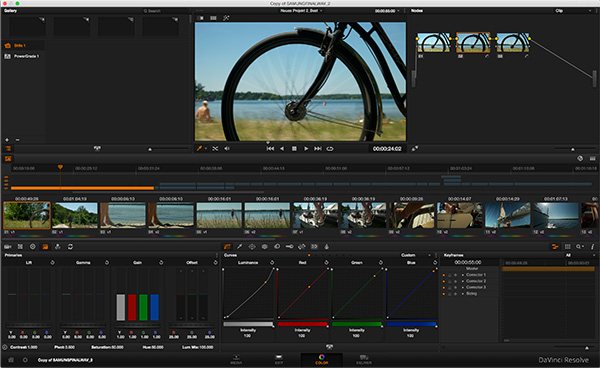Select the Curves palette icon
Image resolution: width=600 pixels, height=368 pixels.
[x=227, y=247]
